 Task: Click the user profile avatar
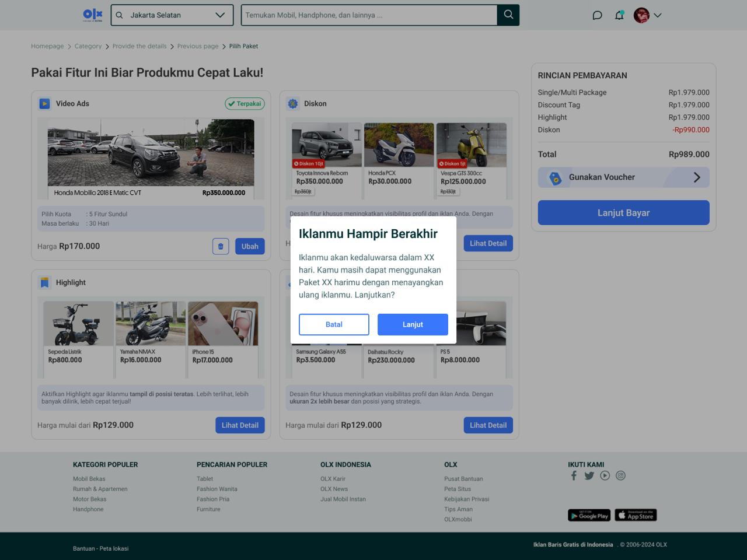(641, 15)
